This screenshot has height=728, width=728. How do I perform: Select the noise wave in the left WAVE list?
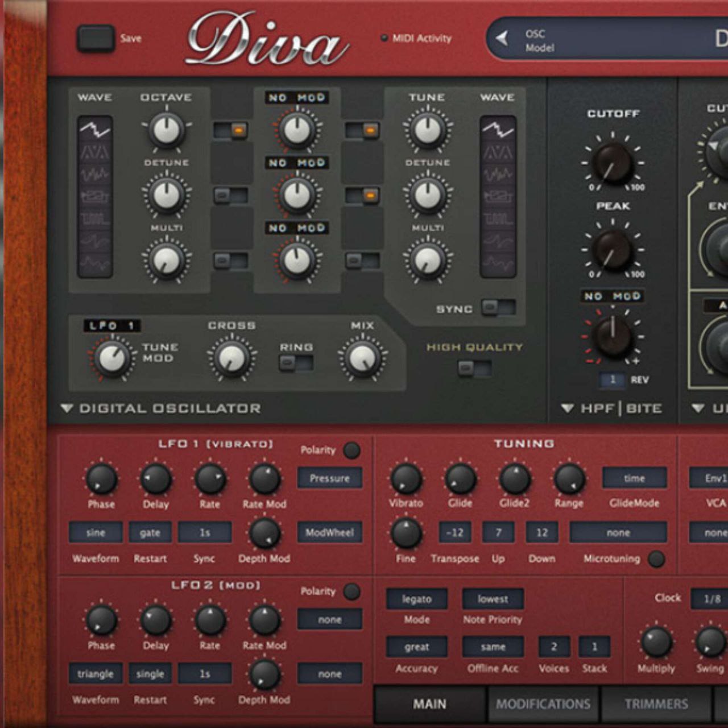(95, 175)
